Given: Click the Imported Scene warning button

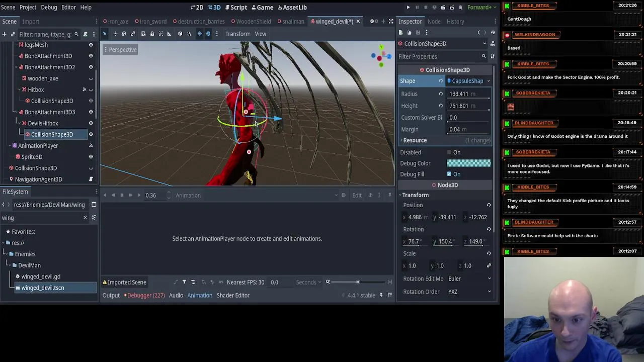Looking at the screenshot, I should 124,283.
